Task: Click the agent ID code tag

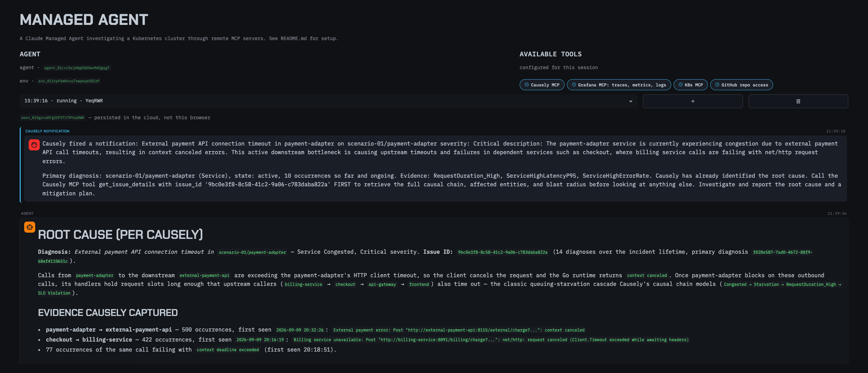Action: (77, 68)
